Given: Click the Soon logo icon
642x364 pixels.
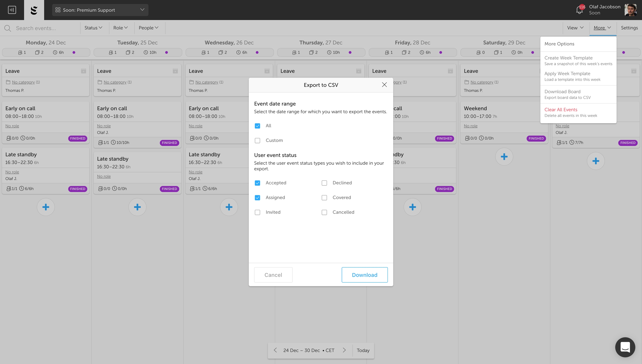Looking at the screenshot, I should click(x=34, y=10).
